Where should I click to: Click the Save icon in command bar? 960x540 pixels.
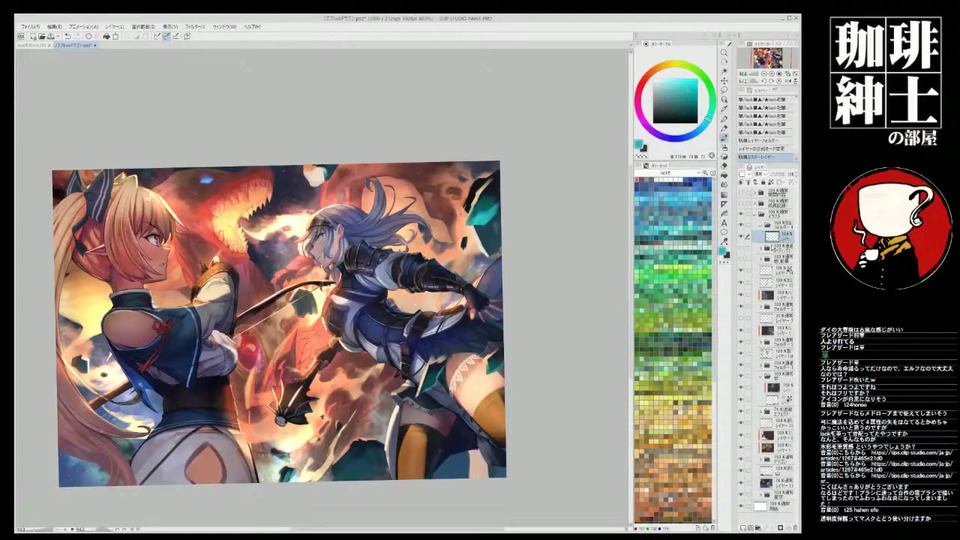[x=51, y=37]
